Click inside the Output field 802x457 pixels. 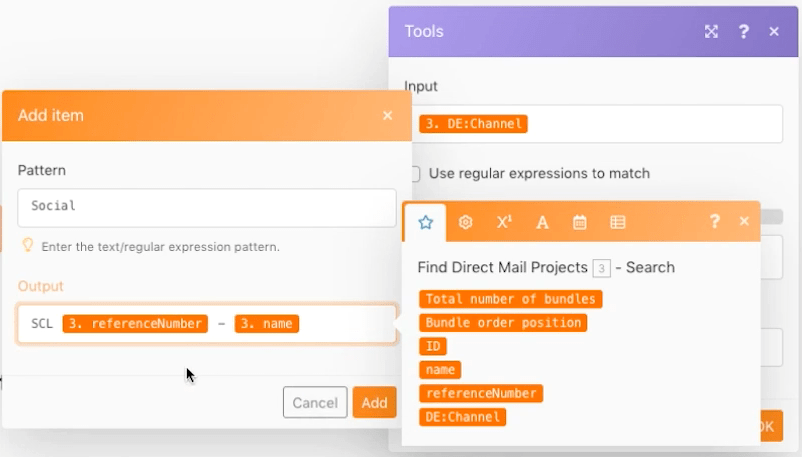pos(207,324)
